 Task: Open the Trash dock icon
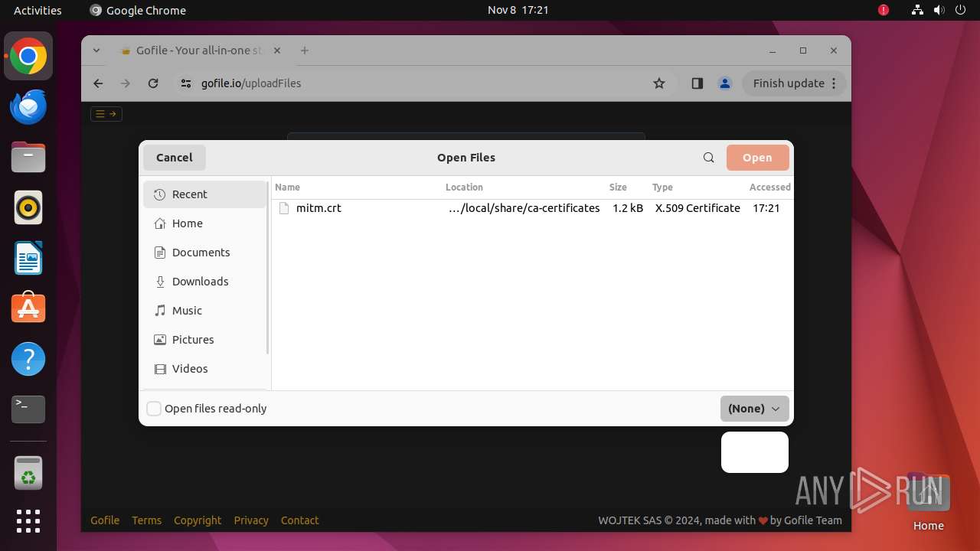pos(28,473)
